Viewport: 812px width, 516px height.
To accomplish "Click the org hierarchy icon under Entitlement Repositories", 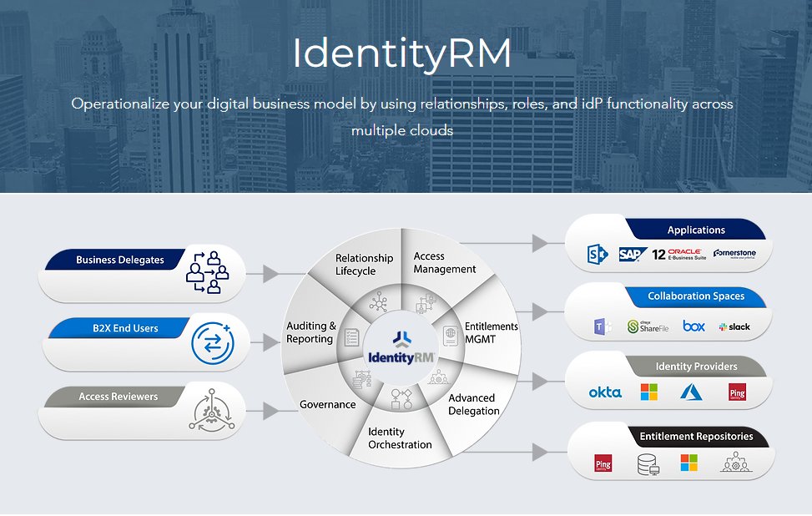I will tap(736, 462).
